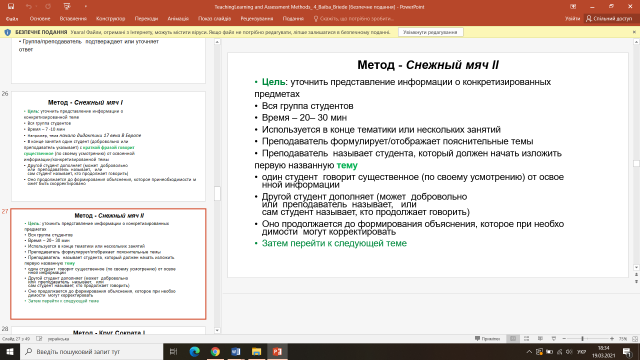Click main slide scroll up arrow
The height and width of the screenshot is (360, 640).
[636, 42]
